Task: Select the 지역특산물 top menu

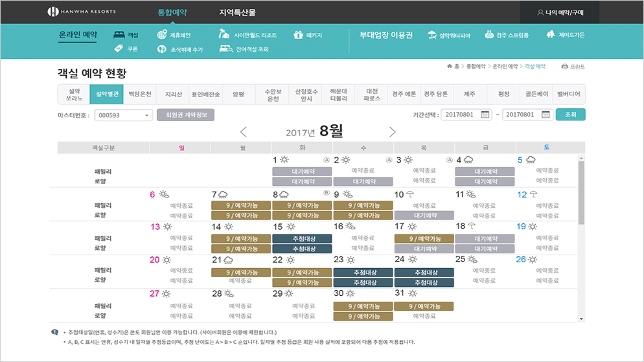Action: (x=237, y=12)
